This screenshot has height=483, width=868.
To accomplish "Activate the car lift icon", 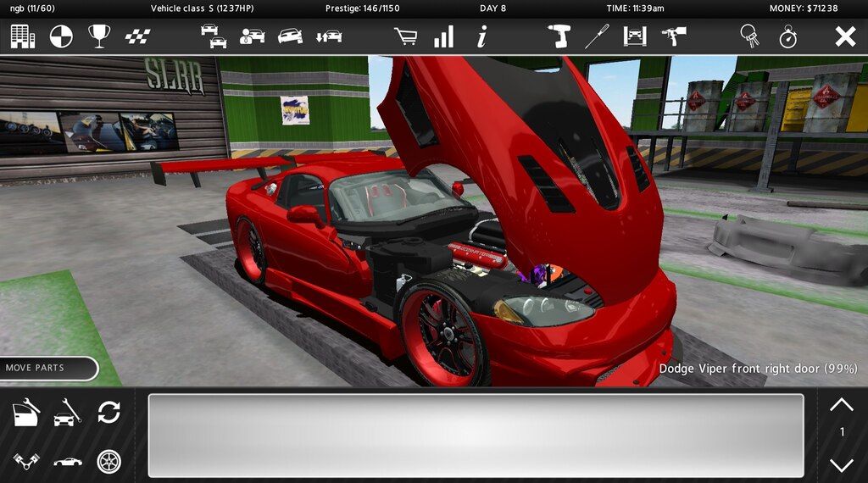I will point(635,36).
